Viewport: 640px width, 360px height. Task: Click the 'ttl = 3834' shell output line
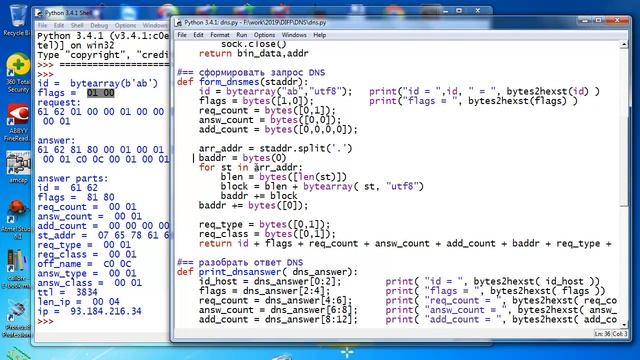[67, 293]
